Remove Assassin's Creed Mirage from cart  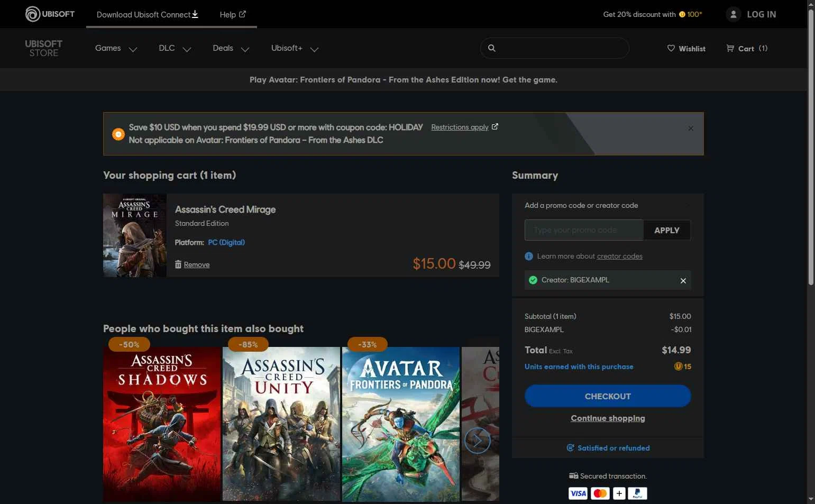coord(192,264)
